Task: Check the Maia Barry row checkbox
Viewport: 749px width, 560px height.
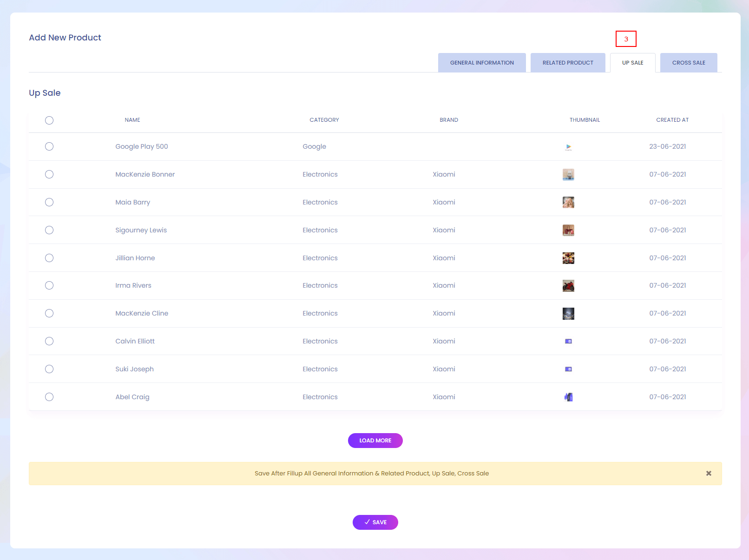Action: (49, 202)
